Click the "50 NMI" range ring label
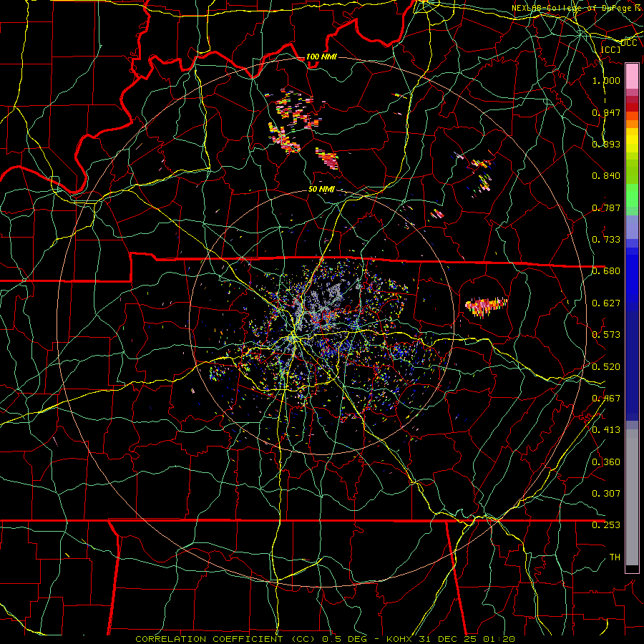The height and width of the screenshot is (644, 644). (x=321, y=190)
